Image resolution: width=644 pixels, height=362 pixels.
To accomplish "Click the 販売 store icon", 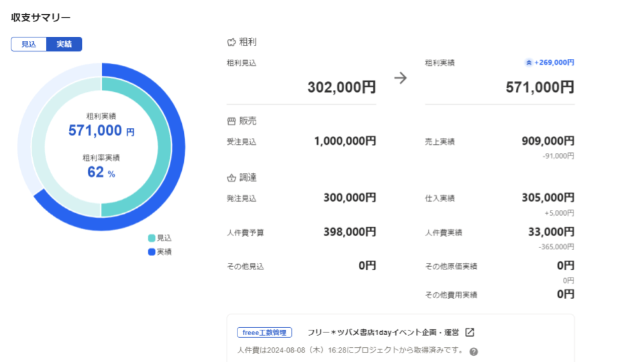I will (231, 121).
